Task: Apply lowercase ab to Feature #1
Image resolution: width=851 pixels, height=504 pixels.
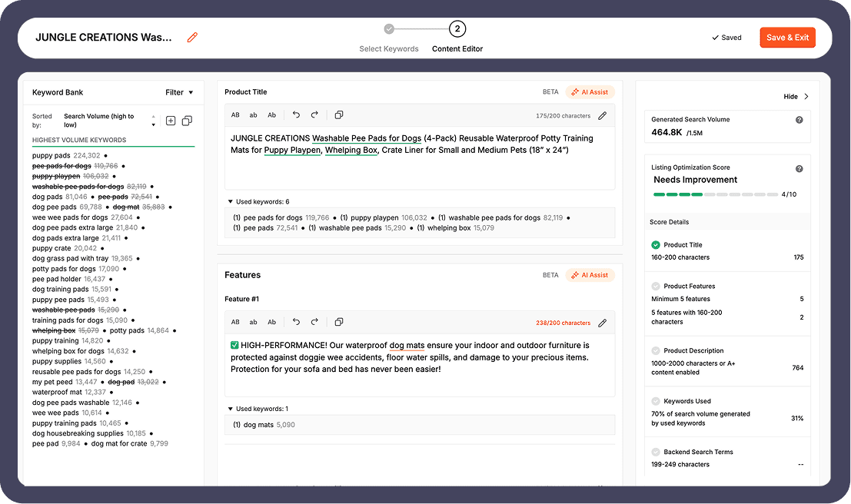Action: [253, 322]
